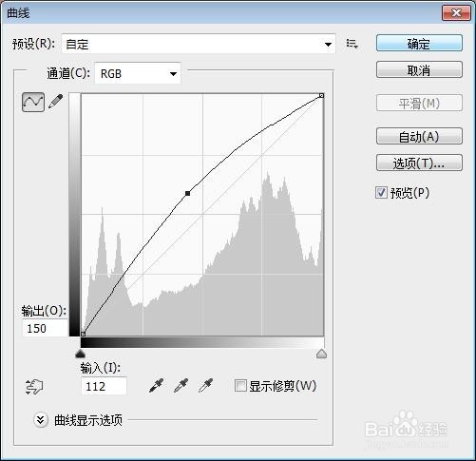Close the 曲线 dialog window
The width and height of the screenshot is (476, 461).
click(x=456, y=12)
